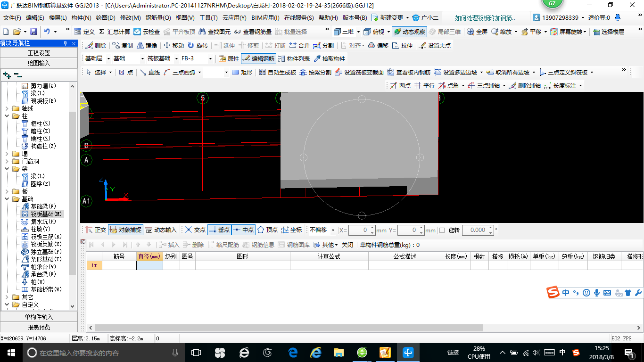Select the 分割 split tool
Image resolution: width=644 pixels, height=362 pixels.
pyautogui.click(x=323, y=46)
